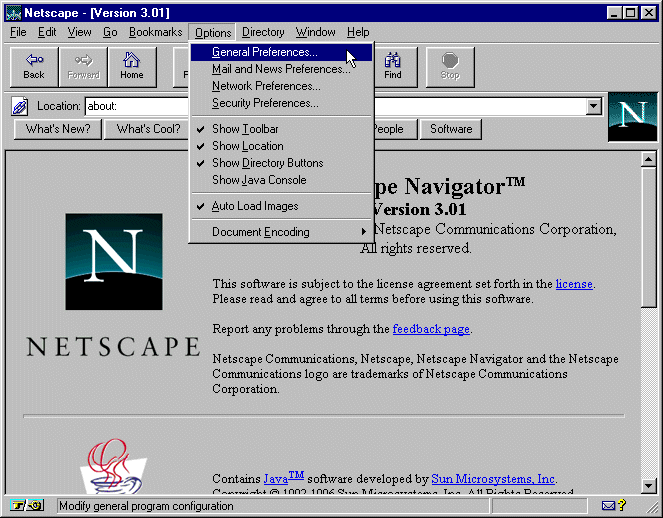The image size is (663, 518).
Task: Open Security Preferences
Action: [x=281, y=103]
